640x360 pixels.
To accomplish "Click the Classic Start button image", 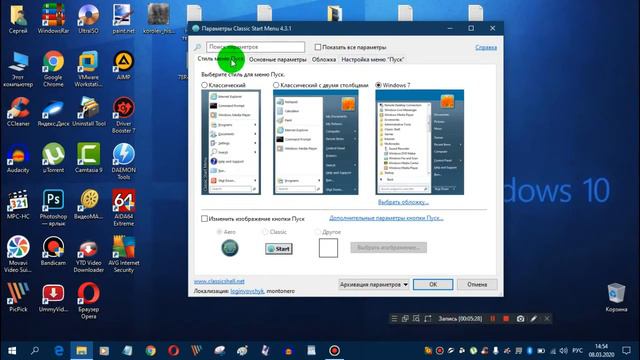I will [279, 249].
